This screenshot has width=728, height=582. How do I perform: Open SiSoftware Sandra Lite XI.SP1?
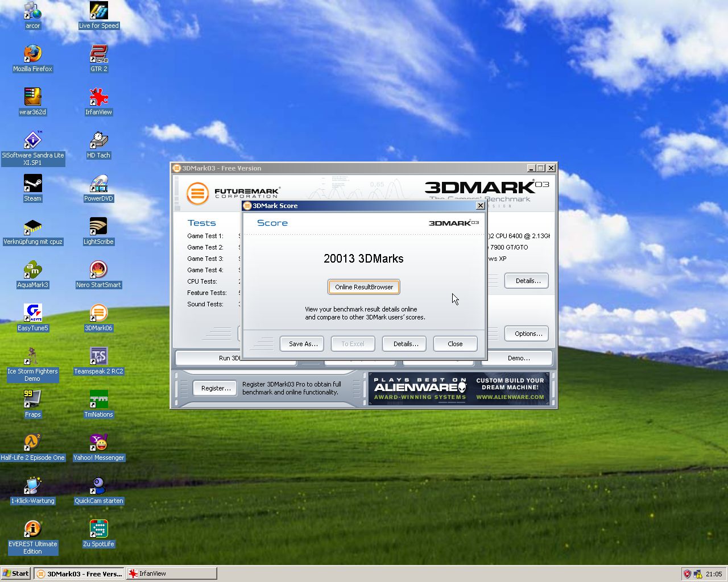point(32,148)
